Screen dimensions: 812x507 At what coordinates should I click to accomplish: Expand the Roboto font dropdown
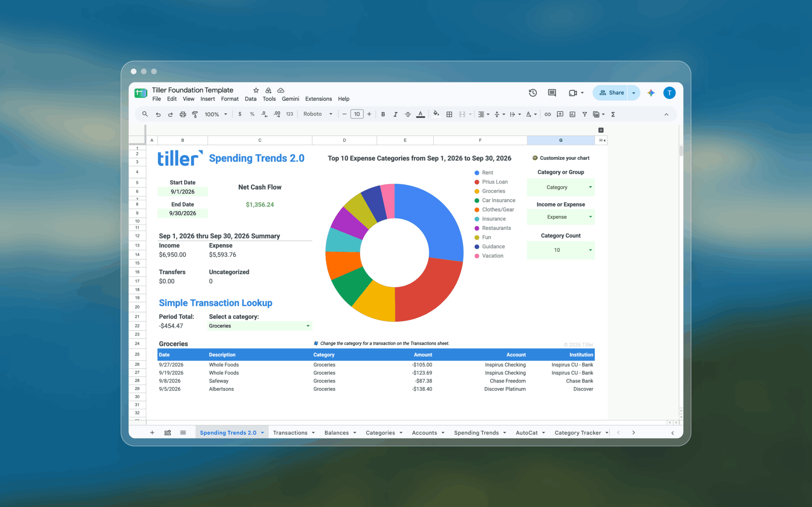318,114
